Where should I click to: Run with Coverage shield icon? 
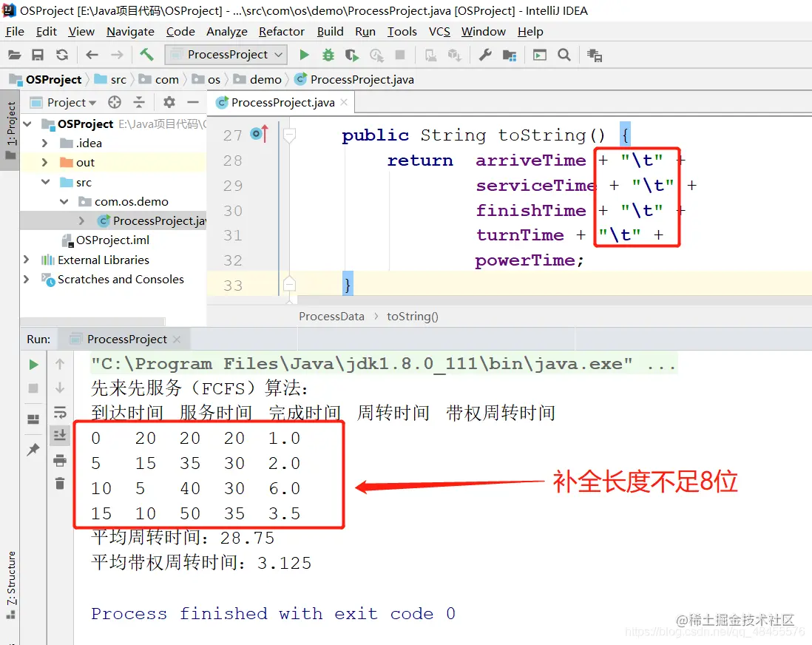click(352, 55)
